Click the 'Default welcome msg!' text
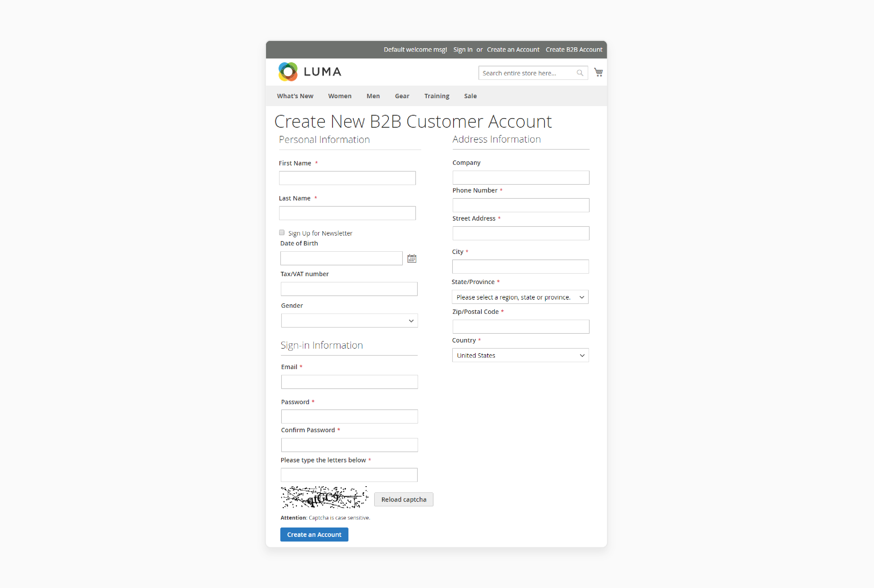 (x=415, y=49)
